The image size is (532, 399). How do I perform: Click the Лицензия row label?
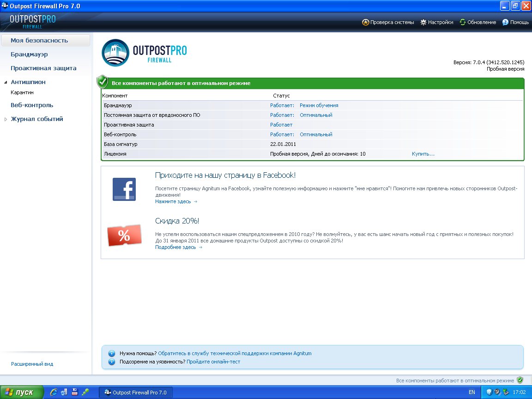click(x=115, y=154)
